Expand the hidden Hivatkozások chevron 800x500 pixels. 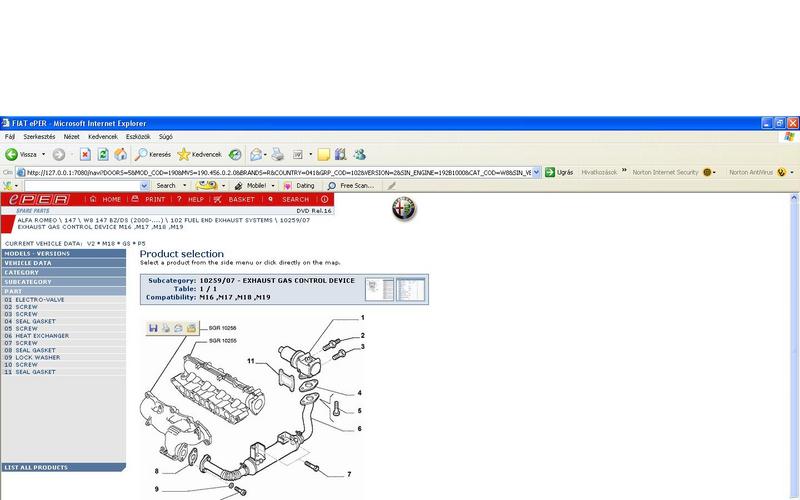click(624, 170)
